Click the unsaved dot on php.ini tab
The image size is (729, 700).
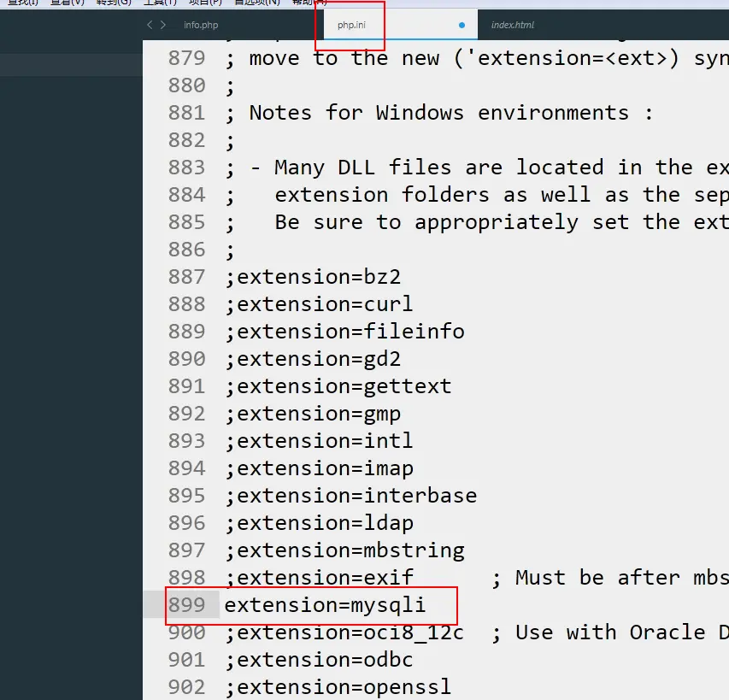(x=462, y=25)
